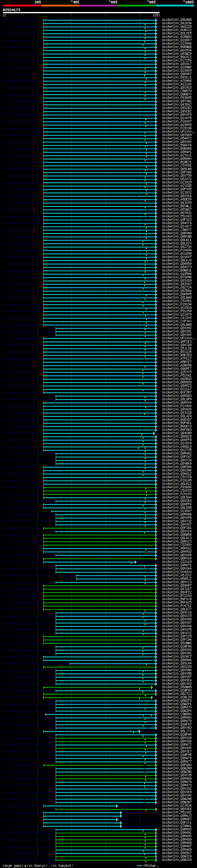Click the Large gaps legend text

point(38,866)
